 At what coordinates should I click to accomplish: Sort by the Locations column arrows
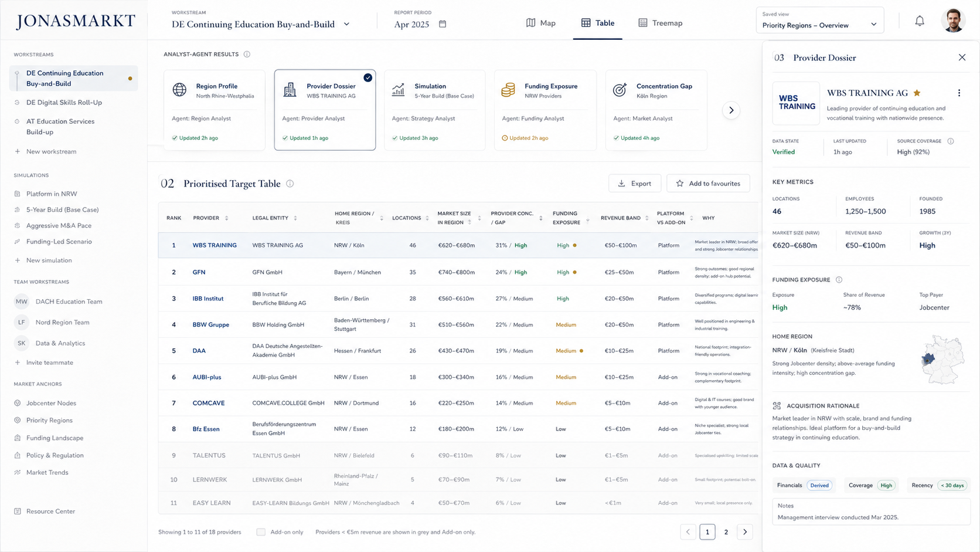pos(427,218)
